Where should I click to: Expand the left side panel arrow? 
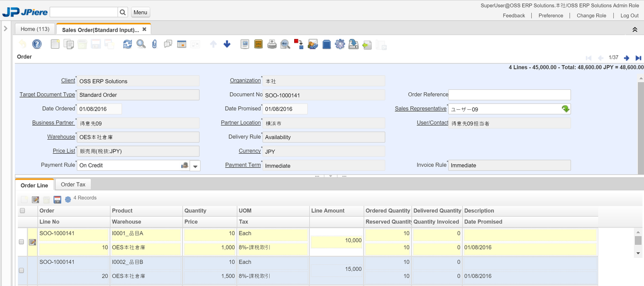click(x=5, y=29)
